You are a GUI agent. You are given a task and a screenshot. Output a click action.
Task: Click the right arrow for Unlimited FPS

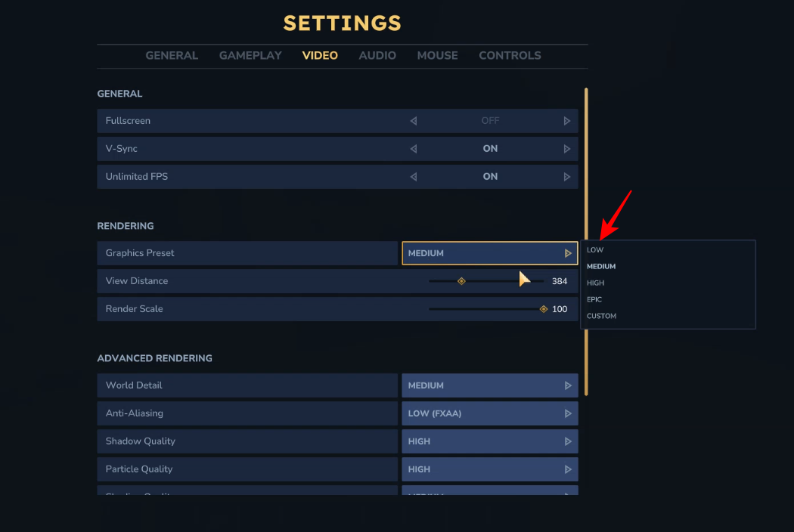[567, 177]
